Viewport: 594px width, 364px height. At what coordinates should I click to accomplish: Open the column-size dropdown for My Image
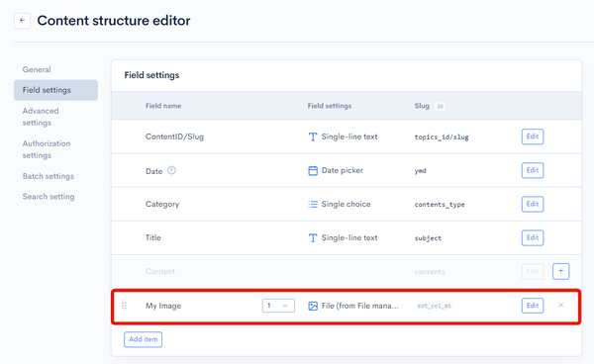click(278, 306)
